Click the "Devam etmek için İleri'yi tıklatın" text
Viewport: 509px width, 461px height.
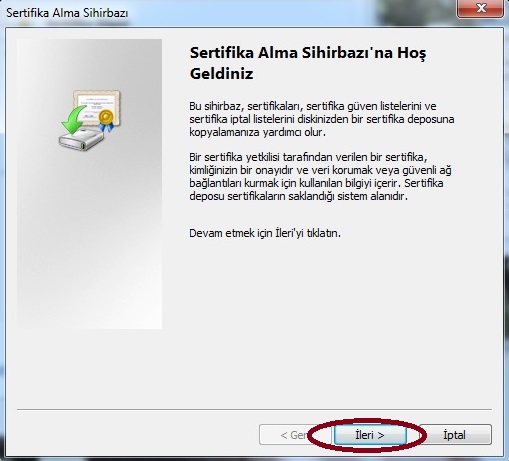click(x=265, y=233)
